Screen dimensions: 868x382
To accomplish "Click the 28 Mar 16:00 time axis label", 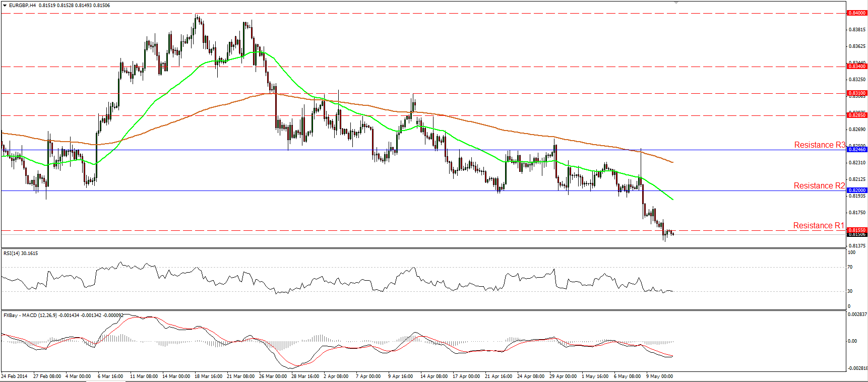I will 305,376.
